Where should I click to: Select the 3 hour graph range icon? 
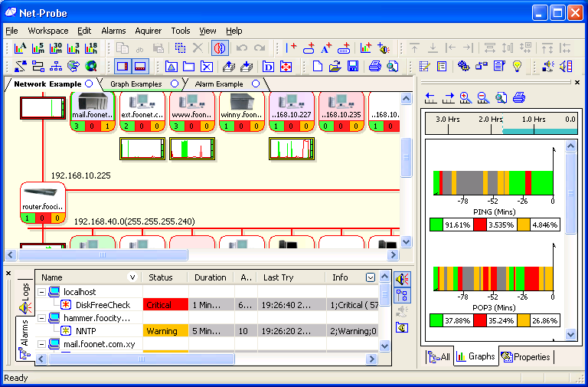coord(73,48)
